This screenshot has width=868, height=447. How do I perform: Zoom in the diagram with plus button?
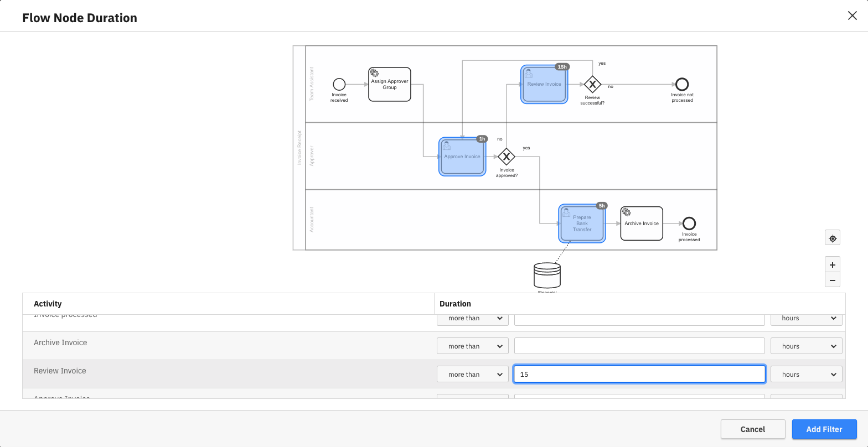point(832,264)
